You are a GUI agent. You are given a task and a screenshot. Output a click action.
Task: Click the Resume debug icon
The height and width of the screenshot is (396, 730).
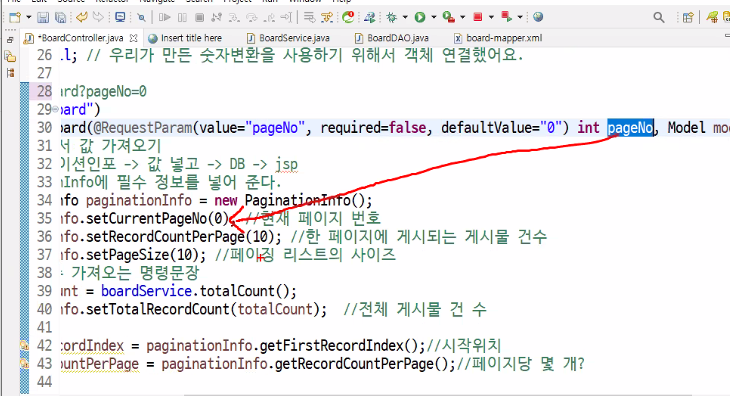[x=164, y=18]
